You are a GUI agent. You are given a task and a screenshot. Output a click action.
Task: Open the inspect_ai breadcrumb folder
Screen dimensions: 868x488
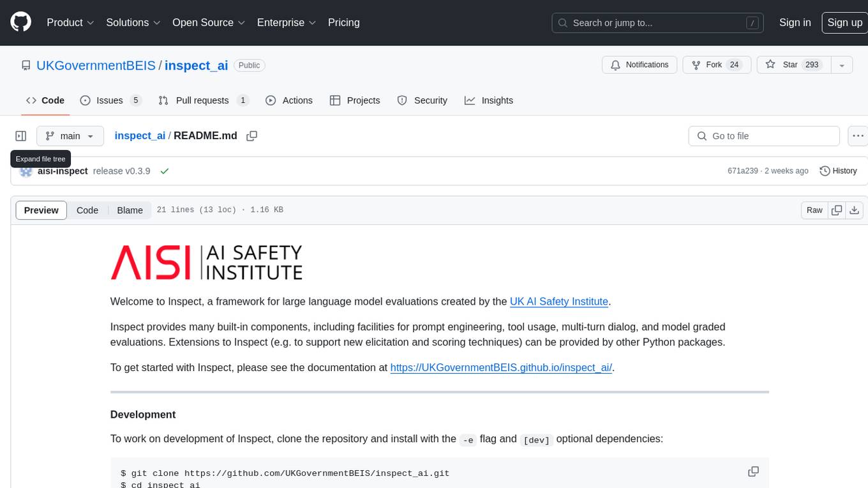coord(140,135)
